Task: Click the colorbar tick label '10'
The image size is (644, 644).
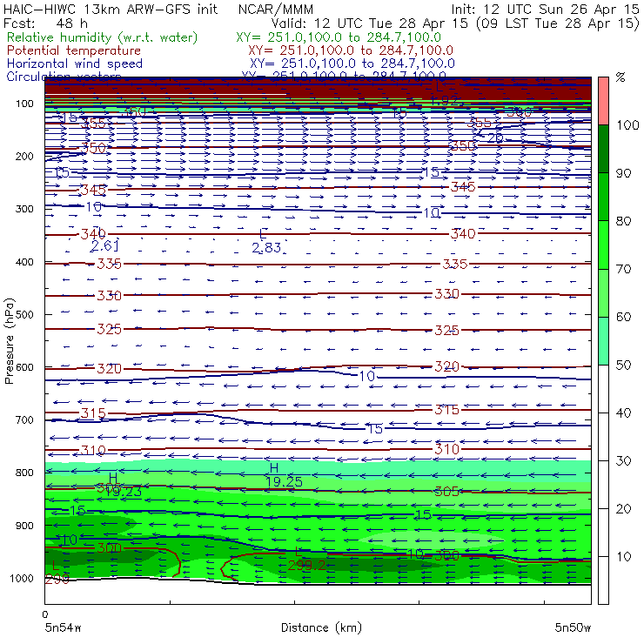Action: [x=623, y=556]
